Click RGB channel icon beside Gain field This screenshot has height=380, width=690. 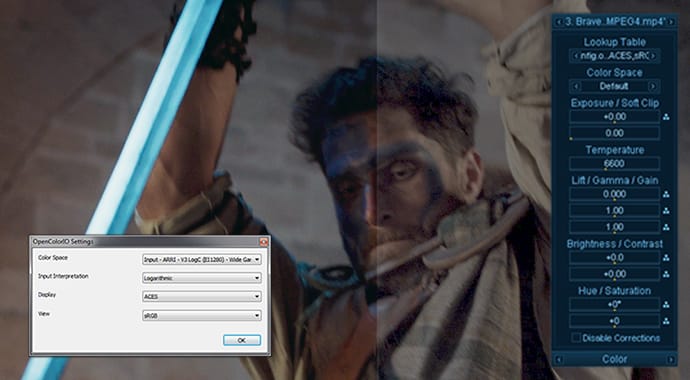coord(666,227)
